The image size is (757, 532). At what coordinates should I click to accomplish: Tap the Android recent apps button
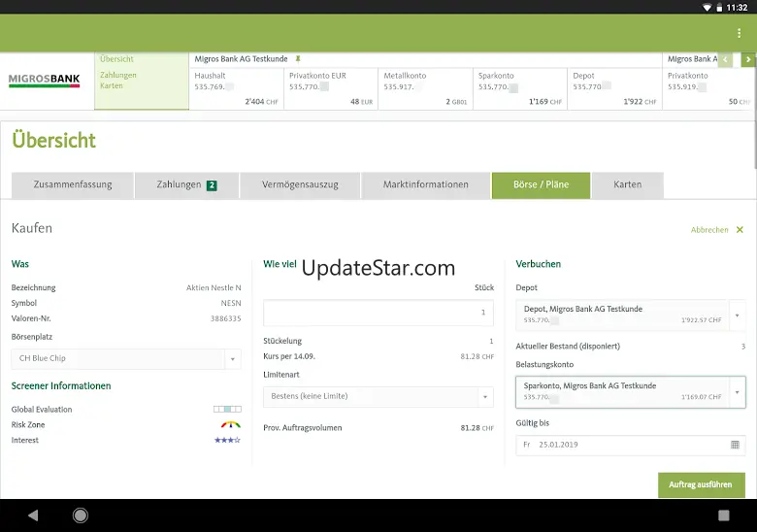pyautogui.click(x=724, y=515)
